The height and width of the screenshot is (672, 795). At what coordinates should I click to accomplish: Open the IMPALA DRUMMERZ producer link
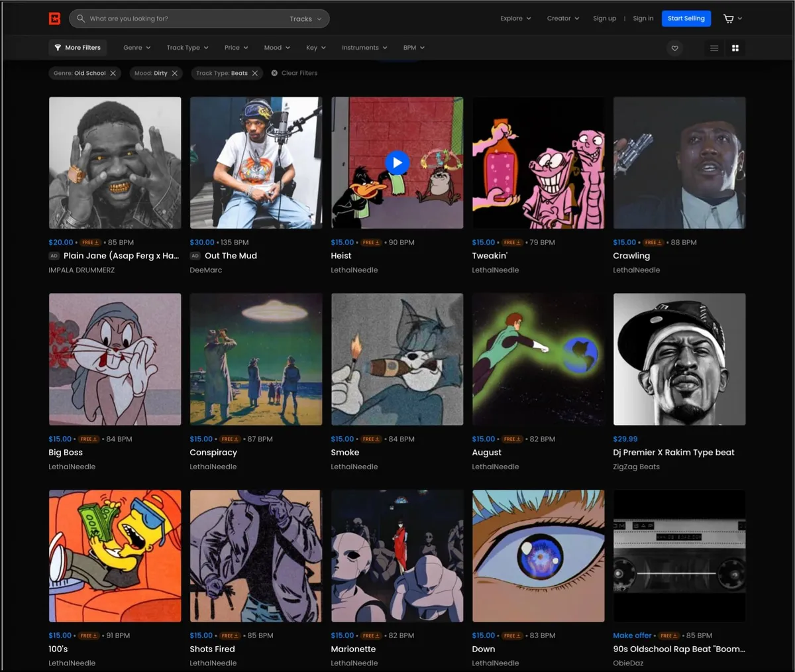(81, 270)
